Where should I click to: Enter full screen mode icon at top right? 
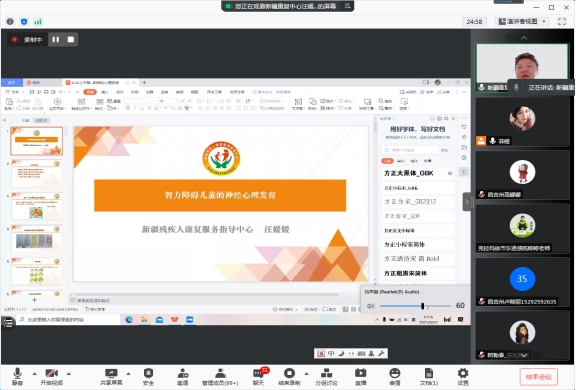pos(562,21)
